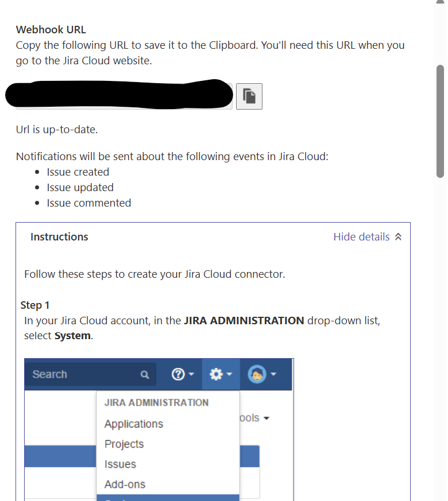Click the 'Step 1' heading
448x501 pixels.
[x=35, y=305]
